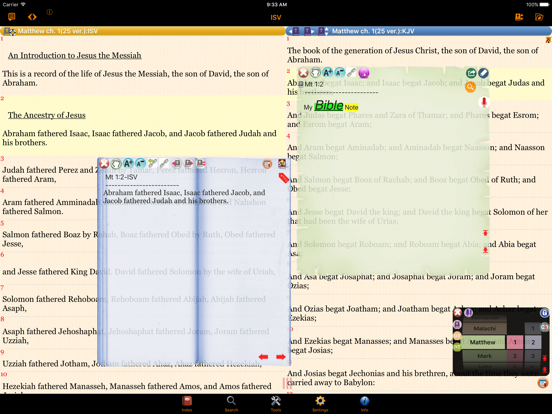Tap the small info circle in the top bar
The width and height of the screenshot is (552, 414).
click(x=49, y=12)
